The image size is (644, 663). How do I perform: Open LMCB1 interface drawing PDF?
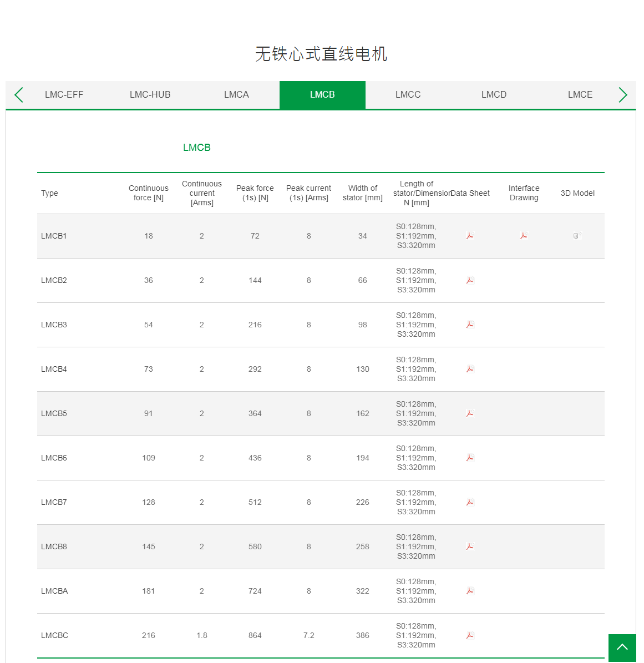524,236
